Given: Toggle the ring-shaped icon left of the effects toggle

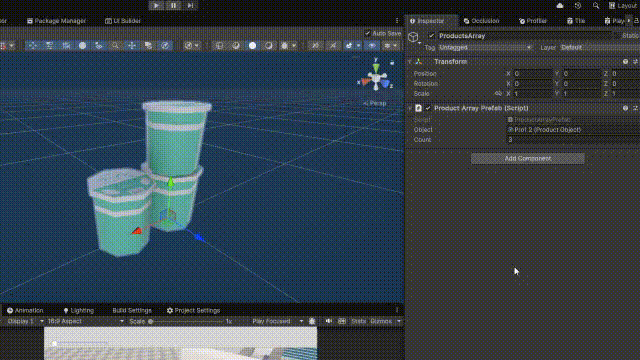Looking at the screenshot, I should (x=269, y=46).
